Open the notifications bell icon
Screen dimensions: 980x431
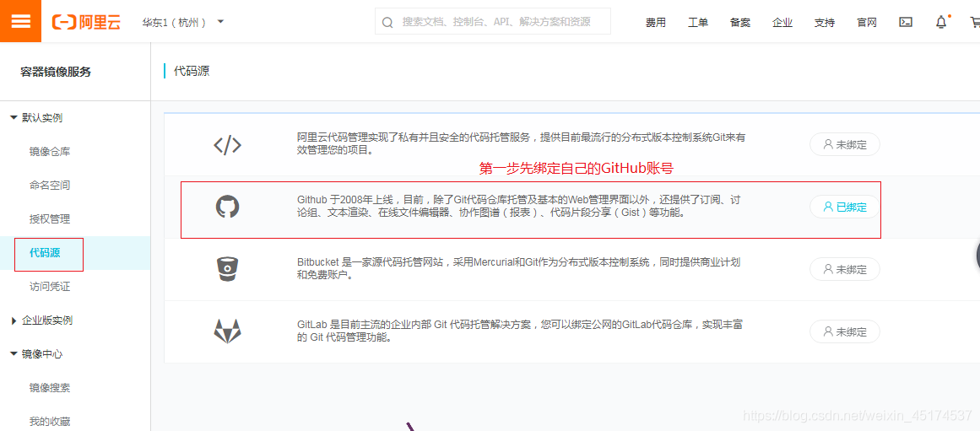pyautogui.click(x=941, y=22)
